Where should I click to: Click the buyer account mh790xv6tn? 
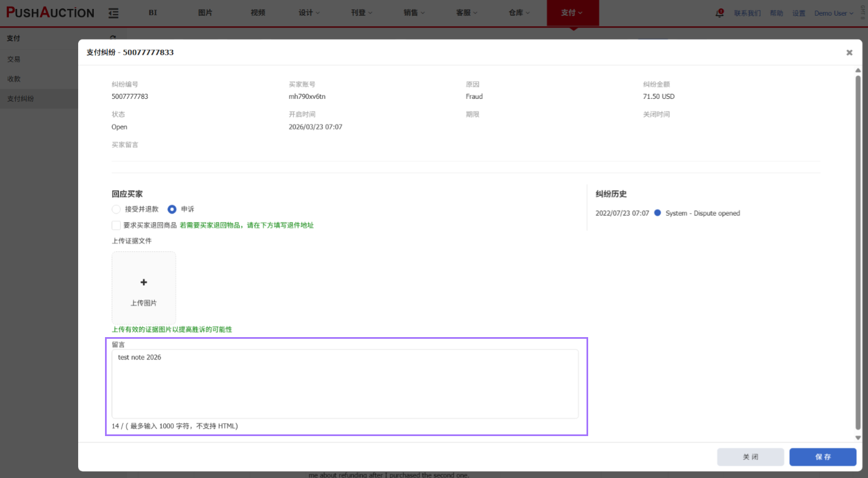point(307,97)
